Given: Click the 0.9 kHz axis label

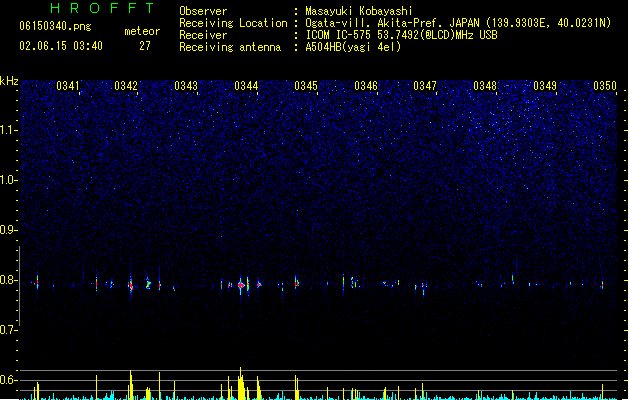Looking at the screenshot, I should coord(9,230).
